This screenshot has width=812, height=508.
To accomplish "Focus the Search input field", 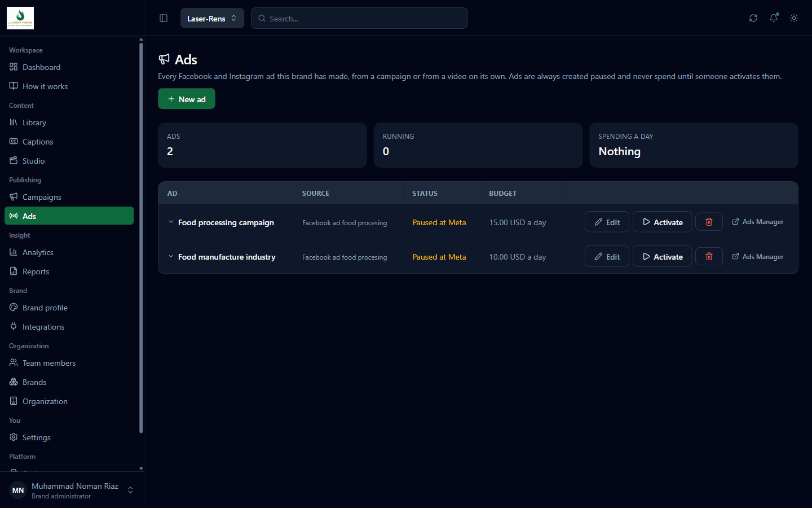I will point(359,18).
